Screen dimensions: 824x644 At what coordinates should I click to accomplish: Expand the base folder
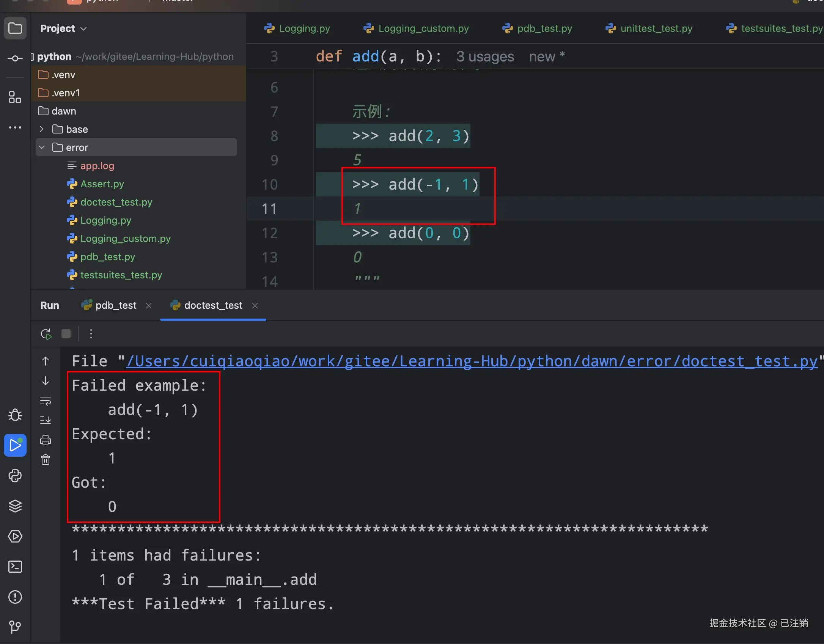point(41,129)
